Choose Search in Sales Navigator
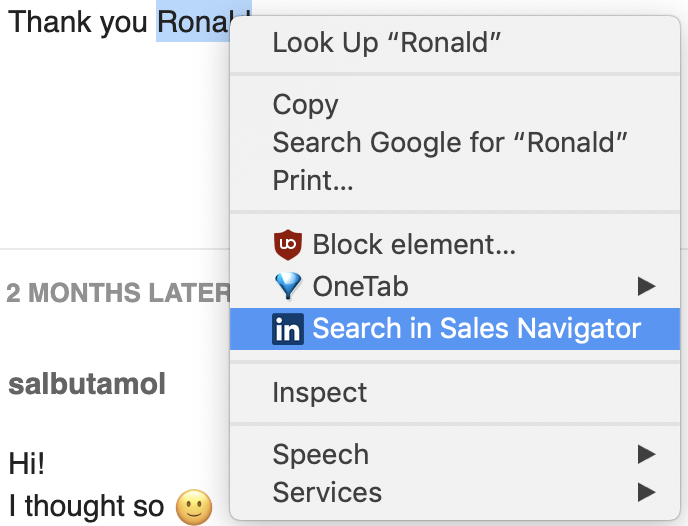Screen dimensions: 688x526 455,329
